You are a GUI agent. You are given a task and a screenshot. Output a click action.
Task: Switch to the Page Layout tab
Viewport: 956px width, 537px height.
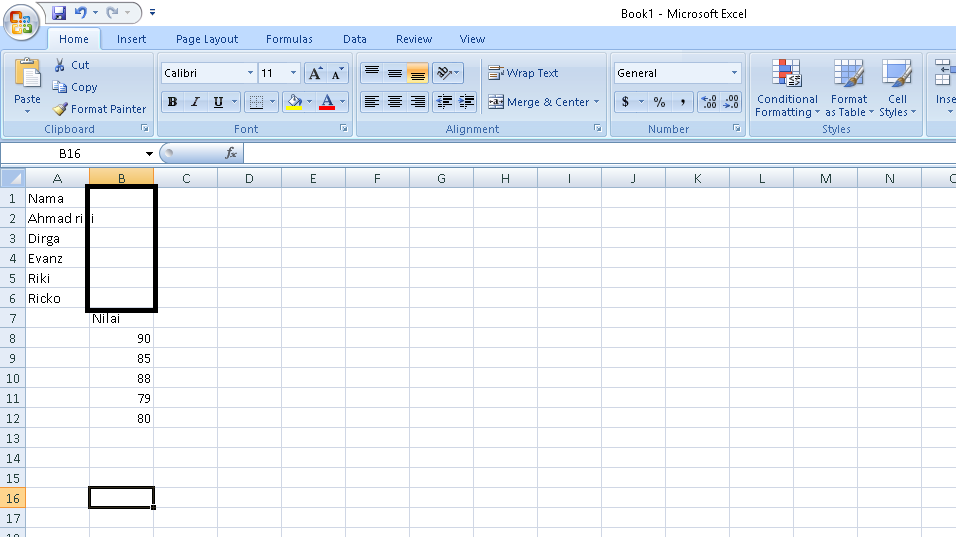tap(207, 39)
